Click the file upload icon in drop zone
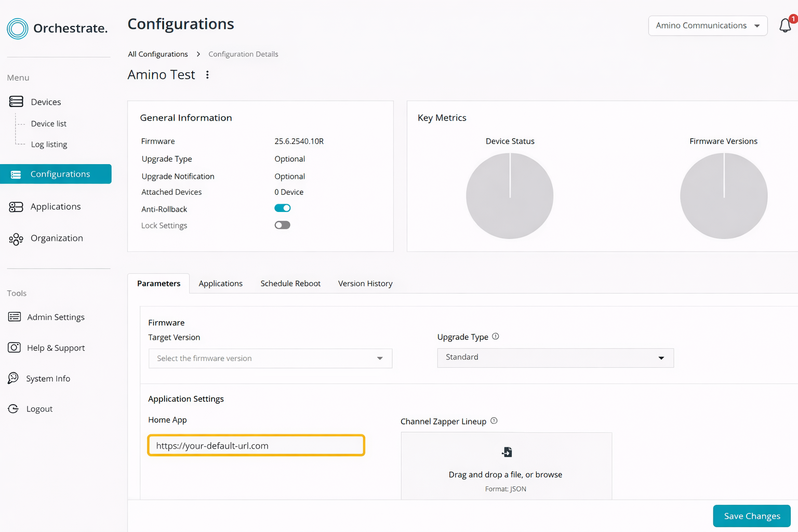This screenshot has width=798, height=532. point(507,452)
